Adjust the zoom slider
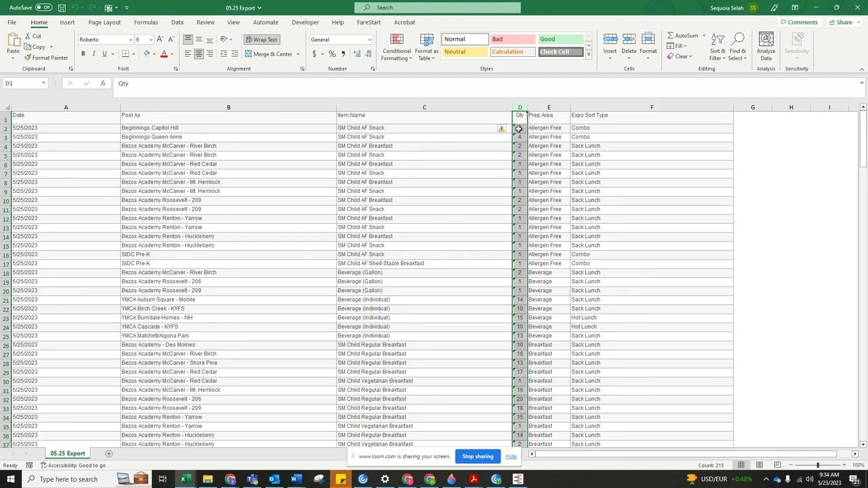The height and width of the screenshot is (488, 868). 818,465
